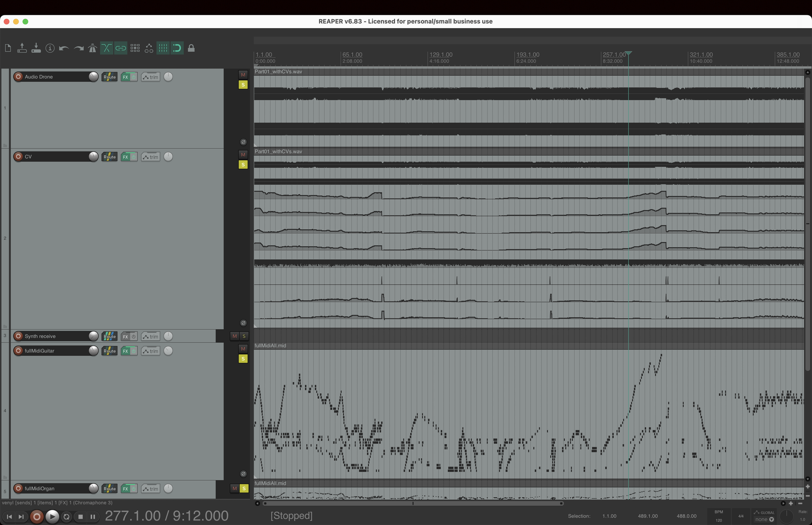Mute the fullMidiGuitar track
812x525 pixels.
243,349
